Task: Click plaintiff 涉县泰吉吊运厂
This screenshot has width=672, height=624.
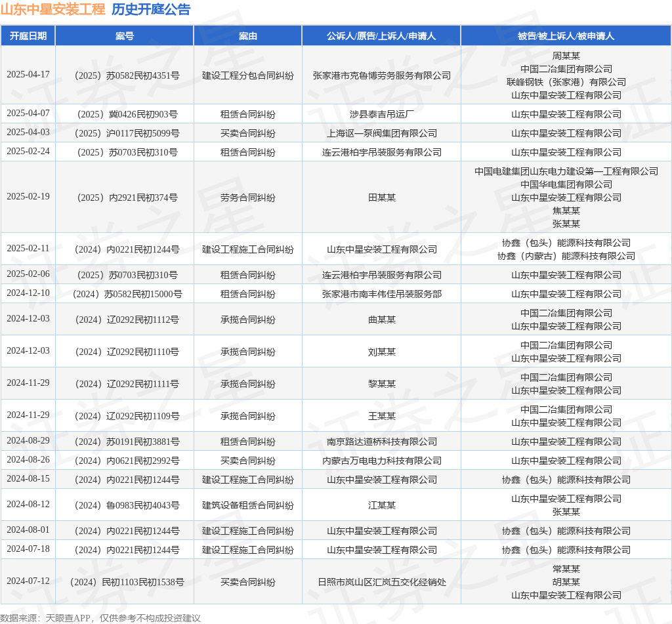Action: coord(382,114)
